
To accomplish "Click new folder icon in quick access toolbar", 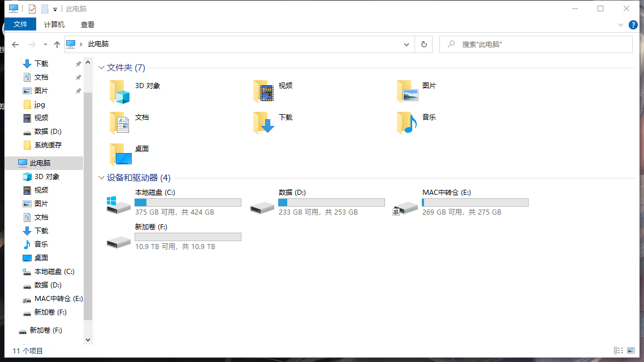I will pos(45,8).
